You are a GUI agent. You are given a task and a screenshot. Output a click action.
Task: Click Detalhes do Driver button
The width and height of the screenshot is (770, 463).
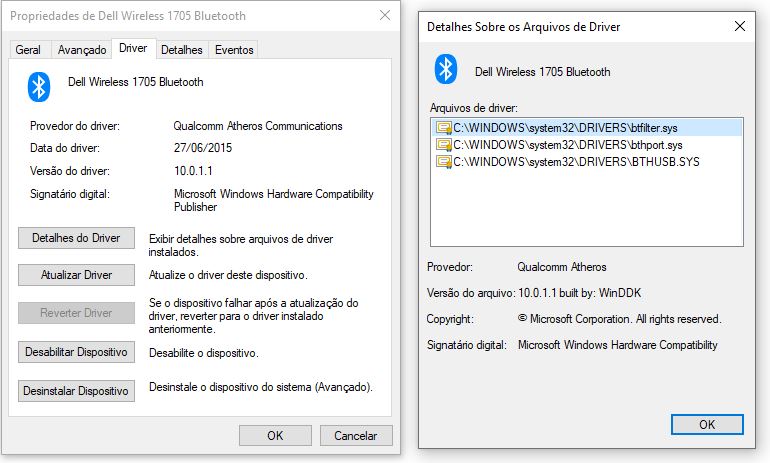(x=76, y=238)
